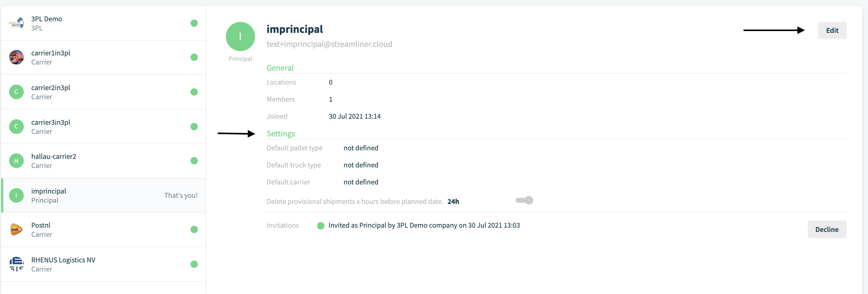868x294 pixels.
Task: Open the Postnl carrier entry
Action: pos(103,230)
